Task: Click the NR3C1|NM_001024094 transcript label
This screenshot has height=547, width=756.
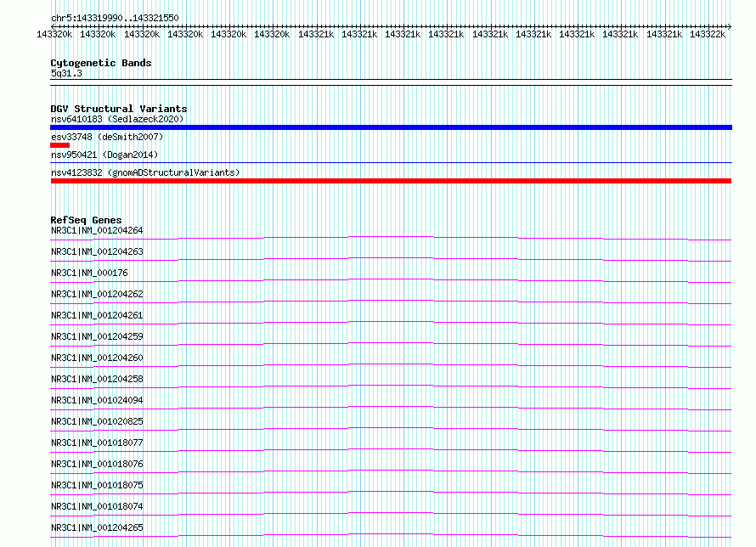Action: (x=97, y=400)
